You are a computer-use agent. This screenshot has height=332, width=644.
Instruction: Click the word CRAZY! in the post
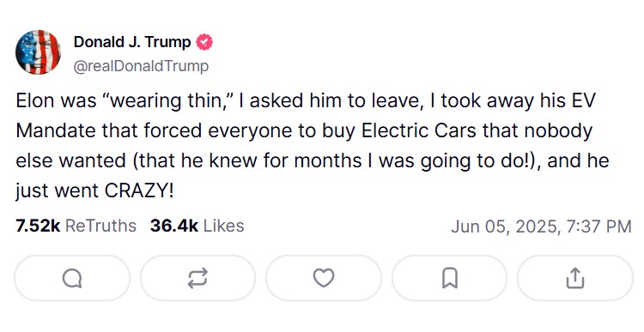pyautogui.click(x=139, y=190)
